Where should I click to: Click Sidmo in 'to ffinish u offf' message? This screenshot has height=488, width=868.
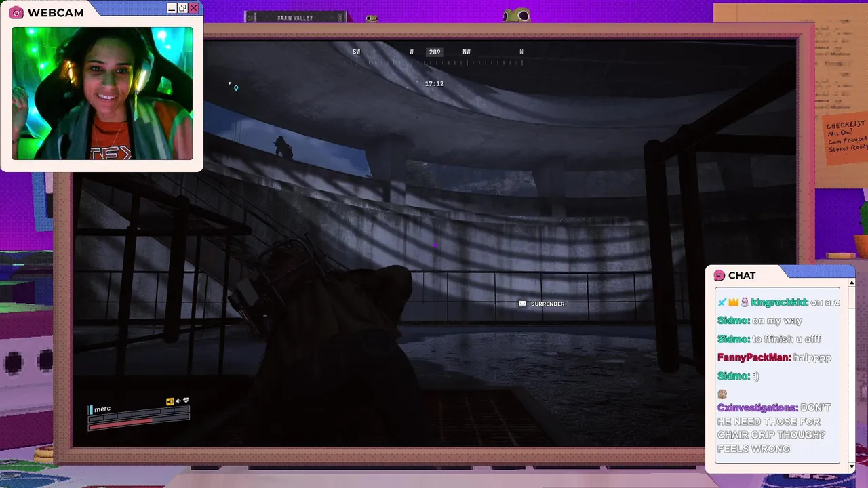pos(734,339)
